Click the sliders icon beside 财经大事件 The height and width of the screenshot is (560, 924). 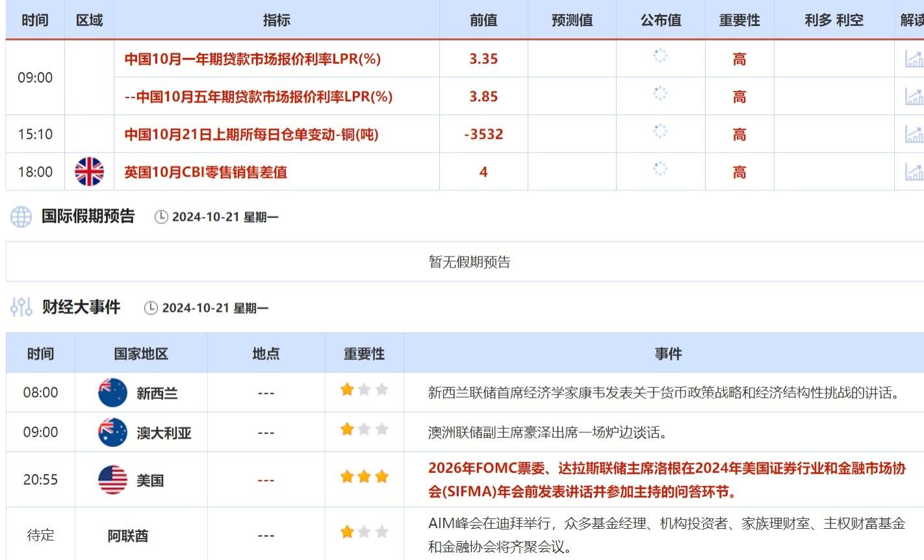click(x=21, y=307)
